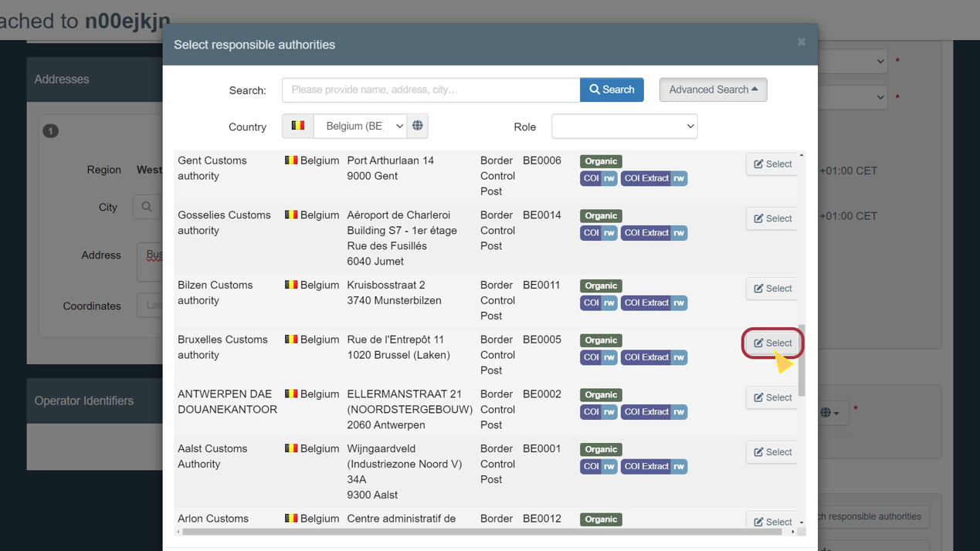Screen dimensions: 980x551
Task: Click COI rw badge in Bruxelles row
Action: click(599, 357)
